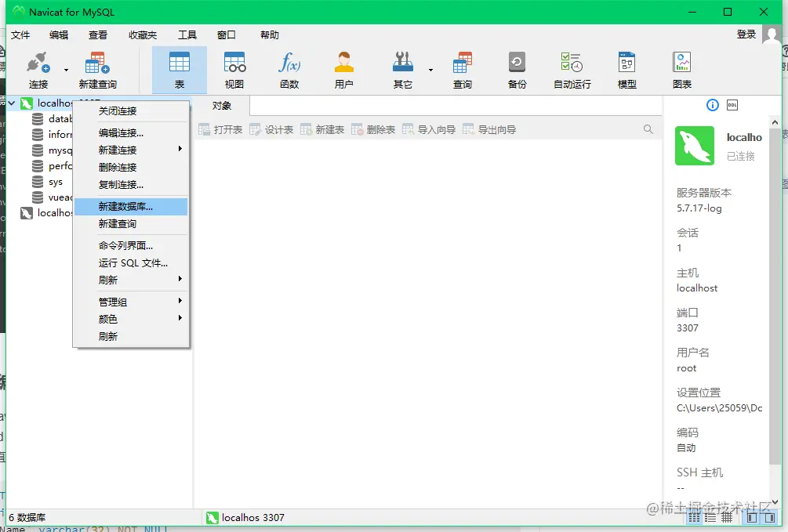
Task: Click the 导入向导 button
Action: [x=429, y=129]
